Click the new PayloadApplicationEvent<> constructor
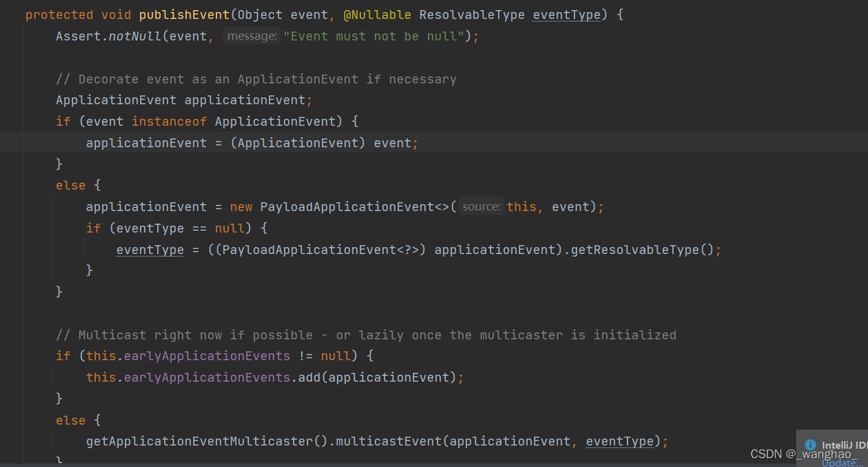 tap(339, 207)
